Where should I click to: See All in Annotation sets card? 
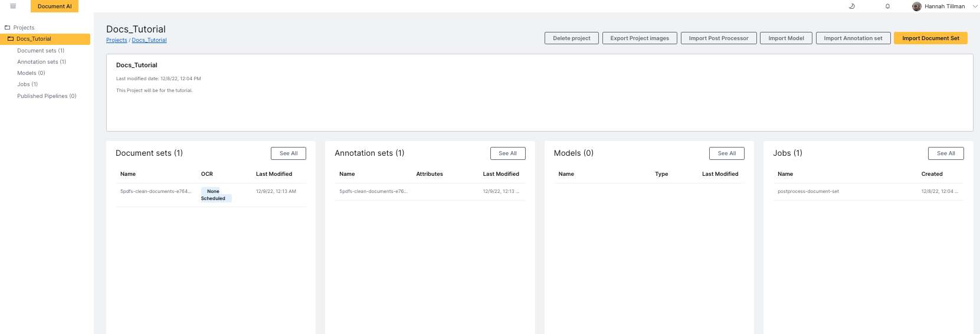pyautogui.click(x=507, y=153)
